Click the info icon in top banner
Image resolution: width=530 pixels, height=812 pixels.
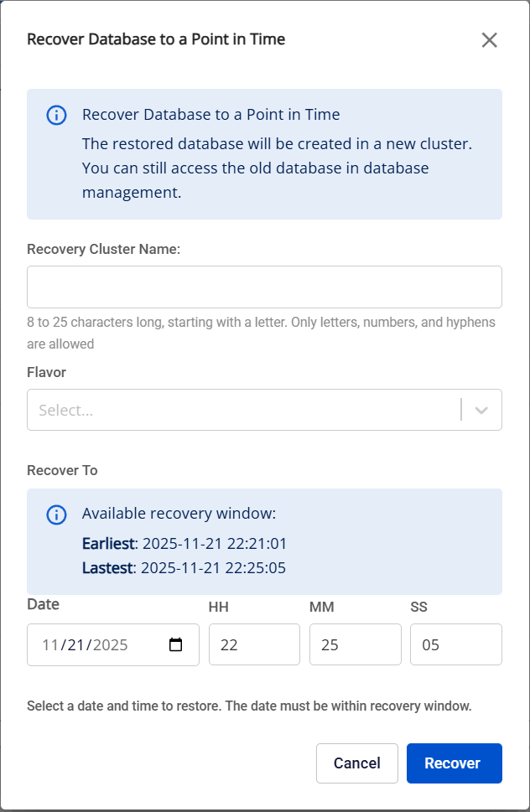pyautogui.click(x=56, y=115)
